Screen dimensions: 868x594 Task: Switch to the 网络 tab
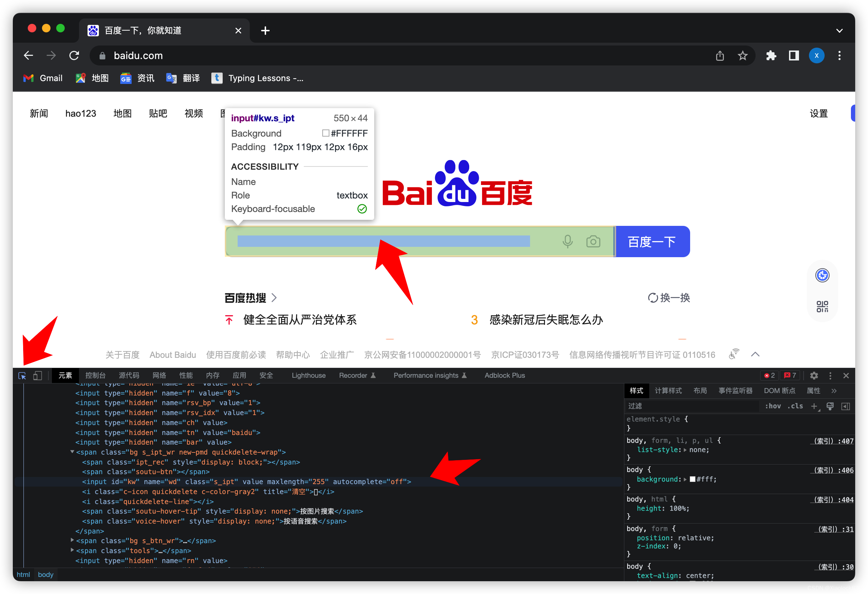point(159,376)
